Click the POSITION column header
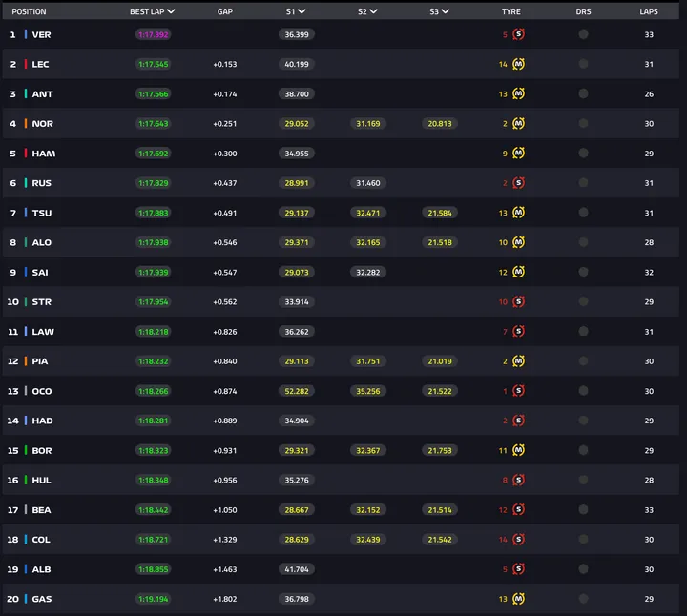 [29, 11]
